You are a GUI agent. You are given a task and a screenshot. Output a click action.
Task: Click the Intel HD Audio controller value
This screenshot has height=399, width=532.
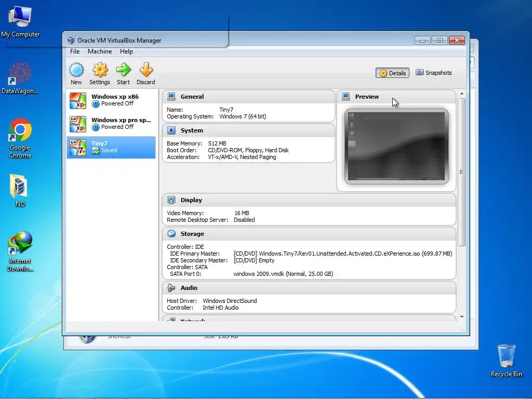tap(220, 308)
